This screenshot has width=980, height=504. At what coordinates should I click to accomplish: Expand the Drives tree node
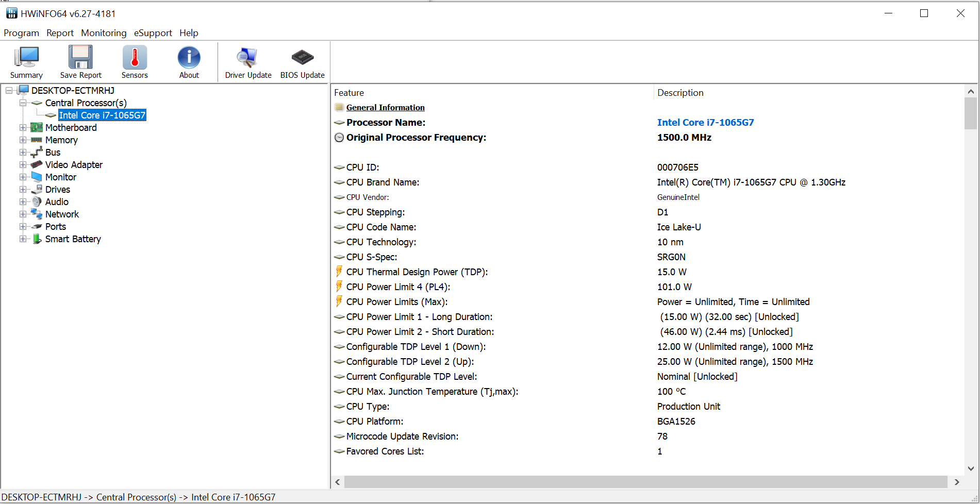23,190
